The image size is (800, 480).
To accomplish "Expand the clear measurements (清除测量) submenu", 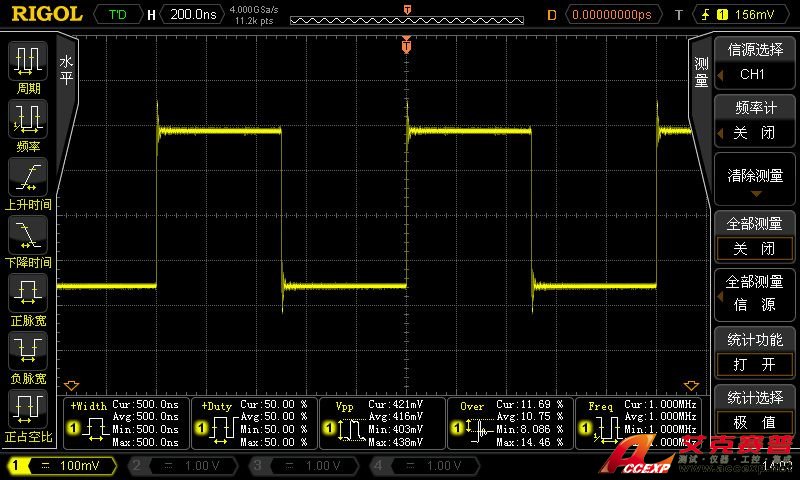I will 755,181.
